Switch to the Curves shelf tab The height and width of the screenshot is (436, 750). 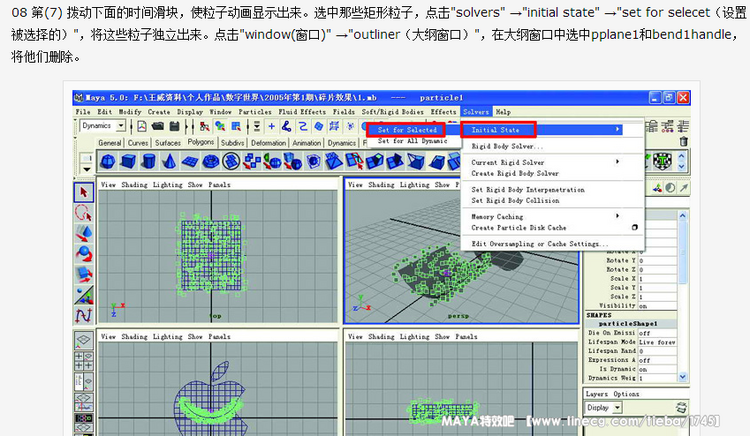(138, 143)
